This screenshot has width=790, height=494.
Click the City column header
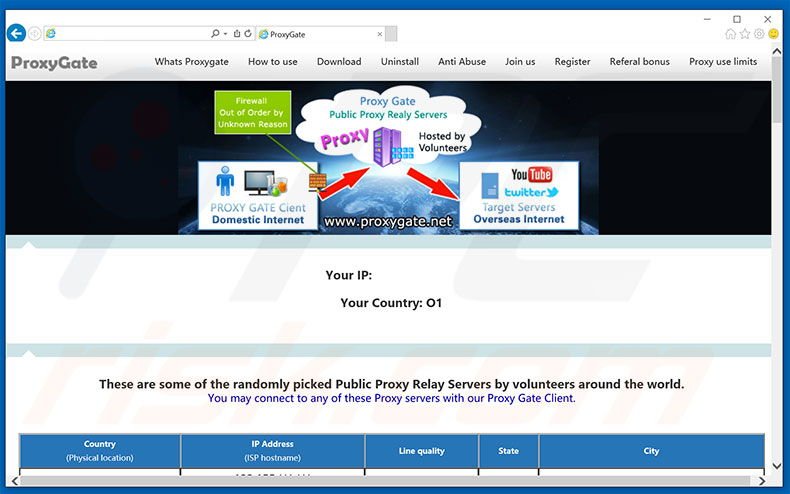[x=651, y=451]
